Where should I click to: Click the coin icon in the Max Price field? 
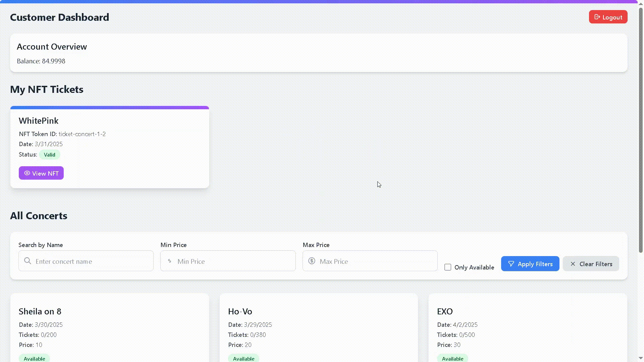(312, 261)
